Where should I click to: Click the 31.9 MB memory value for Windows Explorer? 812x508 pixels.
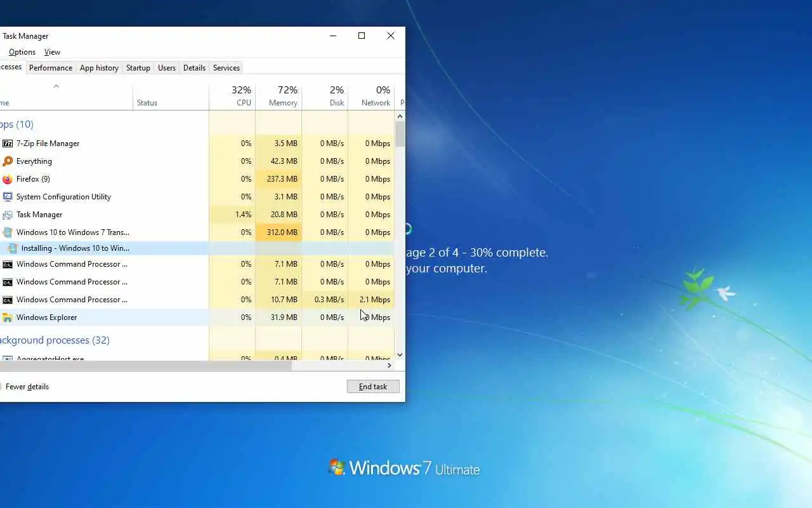tap(284, 317)
